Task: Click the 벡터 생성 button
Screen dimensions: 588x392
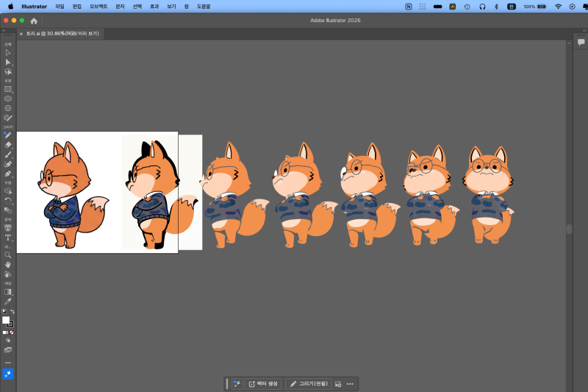Action: click(x=263, y=384)
